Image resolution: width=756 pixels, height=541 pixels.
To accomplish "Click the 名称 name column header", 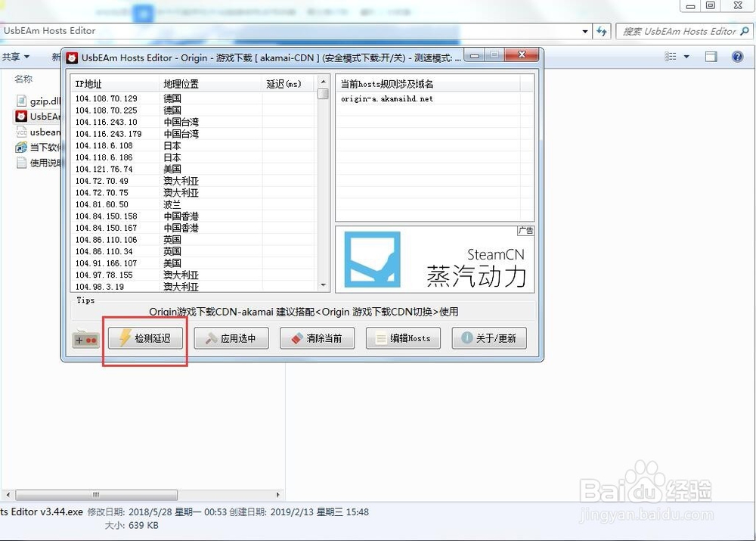I will [x=23, y=79].
